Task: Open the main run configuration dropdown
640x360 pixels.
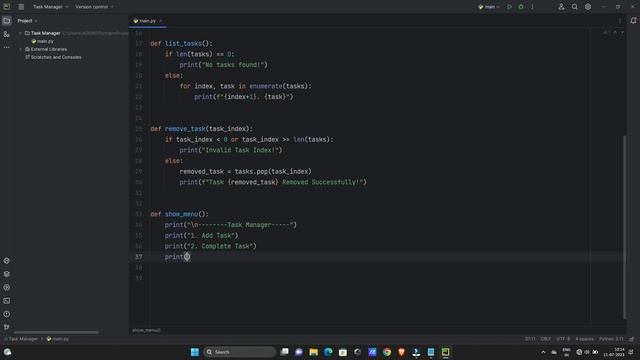Action: pos(489,7)
